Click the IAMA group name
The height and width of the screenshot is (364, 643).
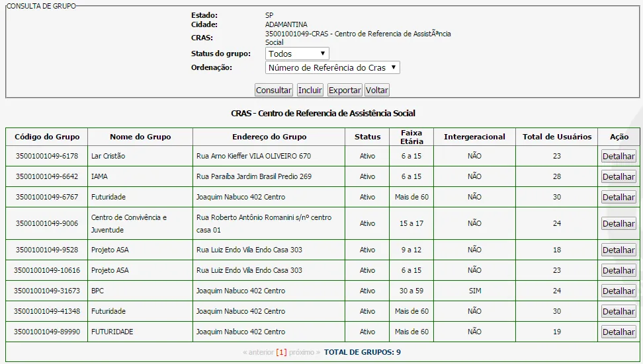tap(99, 176)
